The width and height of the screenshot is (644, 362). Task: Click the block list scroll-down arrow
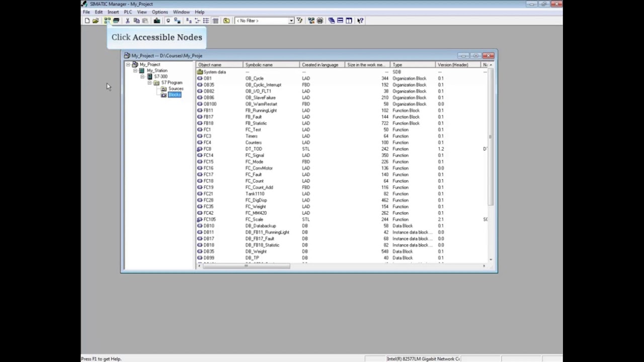click(491, 260)
